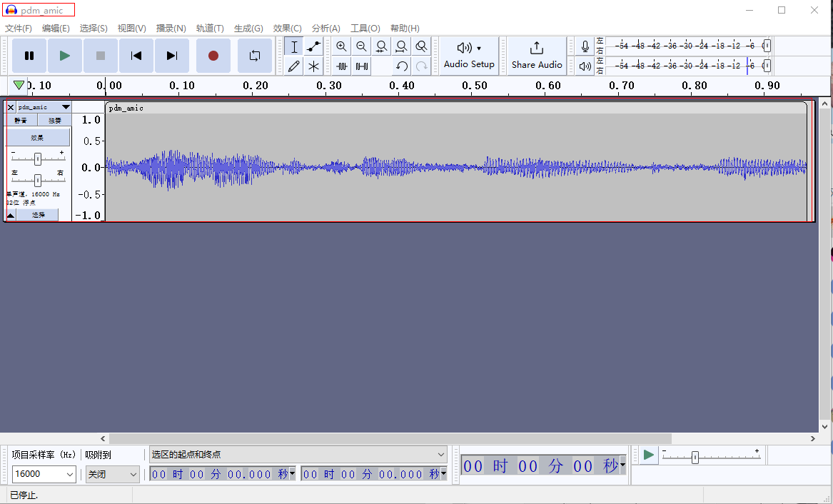833x504 pixels.
Task: Click the track 效果 button
Action: [x=38, y=137]
